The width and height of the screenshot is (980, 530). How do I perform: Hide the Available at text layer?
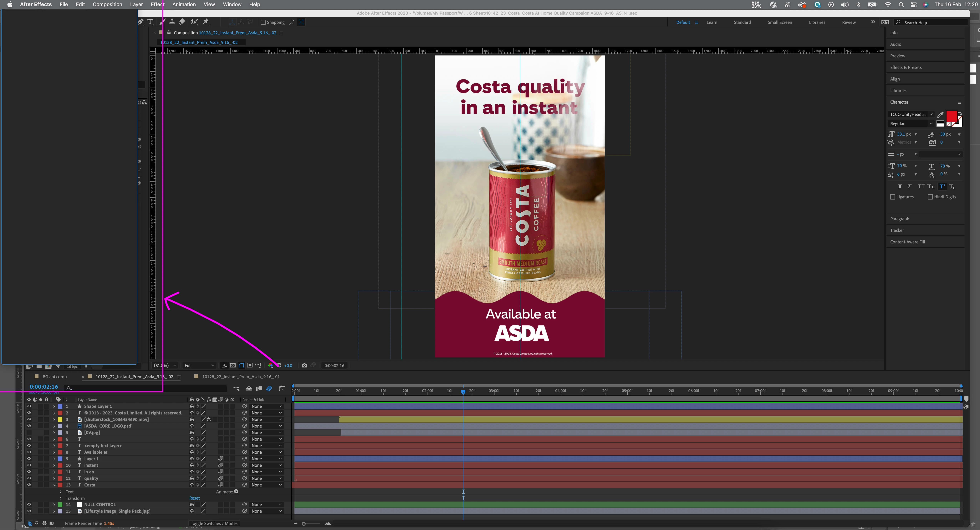tap(29, 452)
